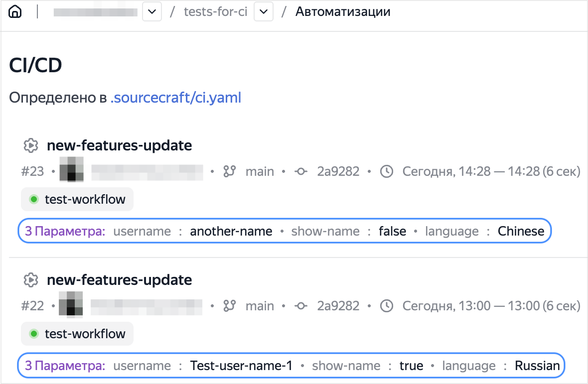Screen dimensions: 588x384
Task: Expand the tests-for-ci repository dropdown
Action: click(x=264, y=12)
